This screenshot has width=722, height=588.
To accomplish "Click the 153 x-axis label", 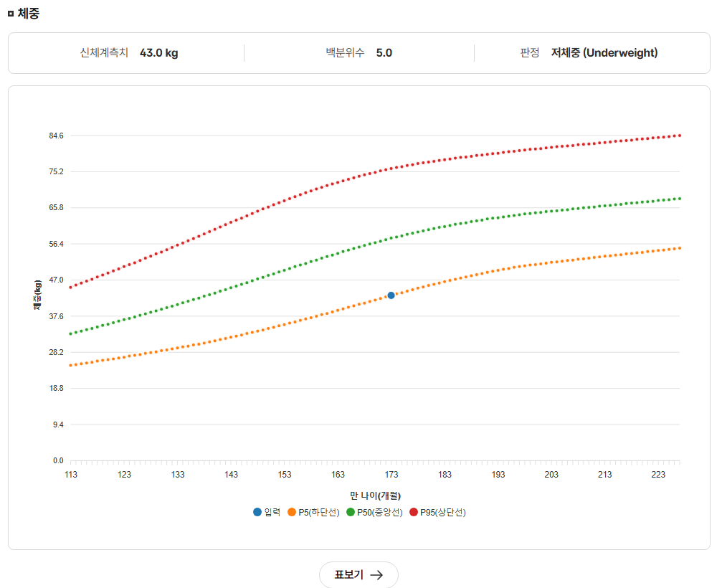I will click(x=285, y=475).
